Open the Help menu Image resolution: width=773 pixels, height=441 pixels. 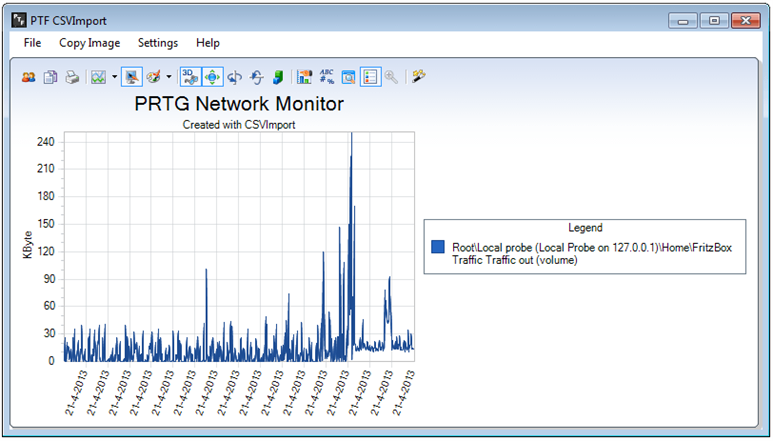tap(208, 43)
